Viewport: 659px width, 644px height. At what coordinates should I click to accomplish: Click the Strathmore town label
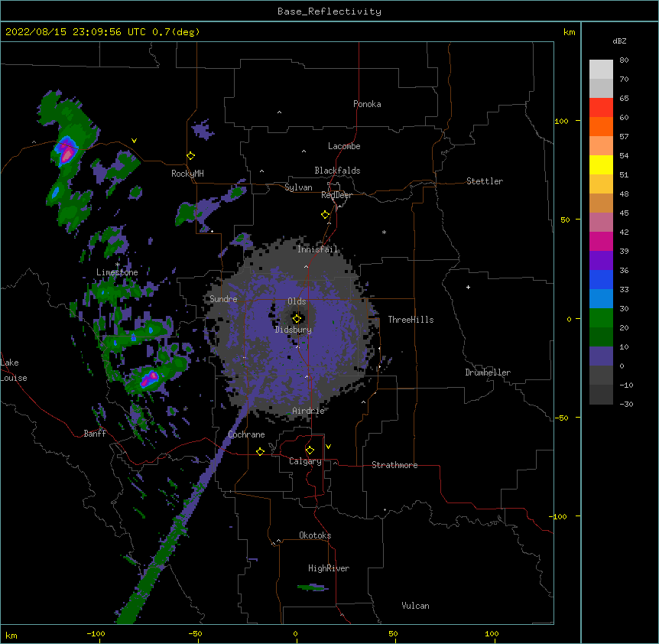pos(394,465)
